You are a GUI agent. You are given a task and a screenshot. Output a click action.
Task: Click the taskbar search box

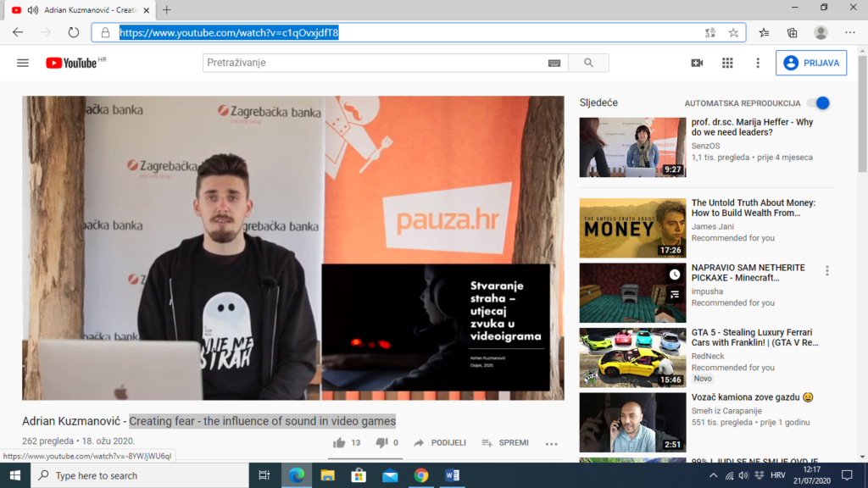pos(140,475)
